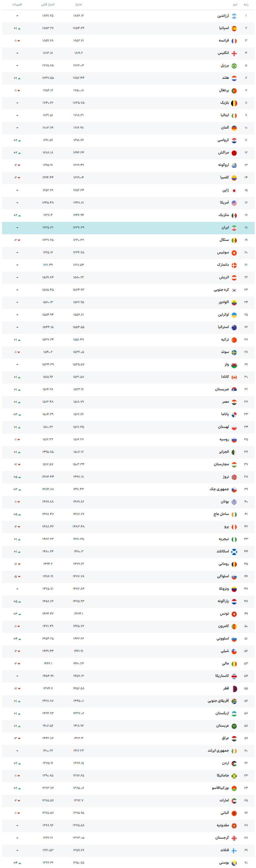
Task: Click the Wales flag icon
Action: tap(234, 365)
